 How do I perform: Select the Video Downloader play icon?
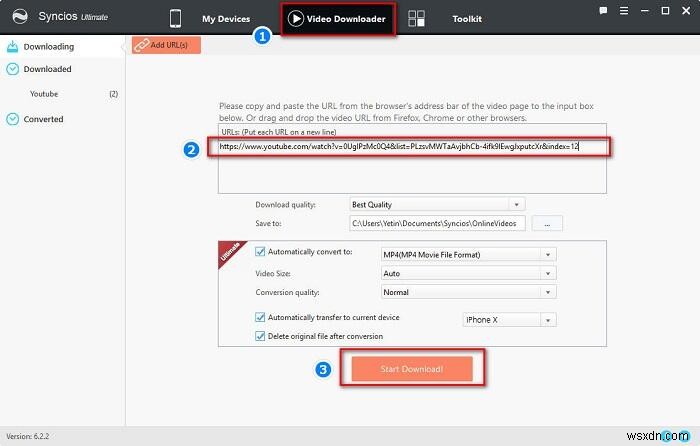tap(296, 19)
